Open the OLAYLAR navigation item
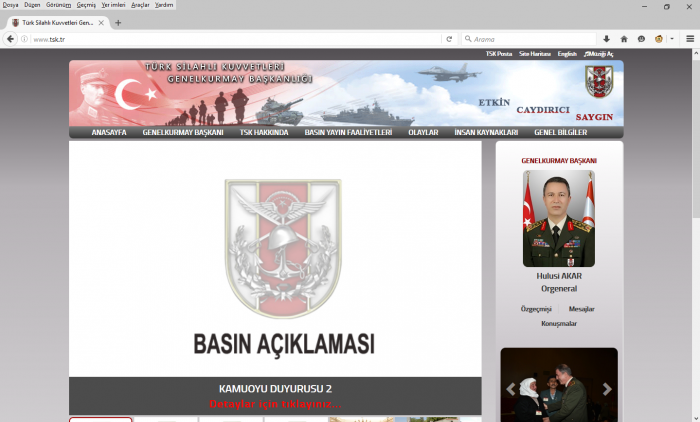The width and height of the screenshot is (700, 422). tap(423, 132)
